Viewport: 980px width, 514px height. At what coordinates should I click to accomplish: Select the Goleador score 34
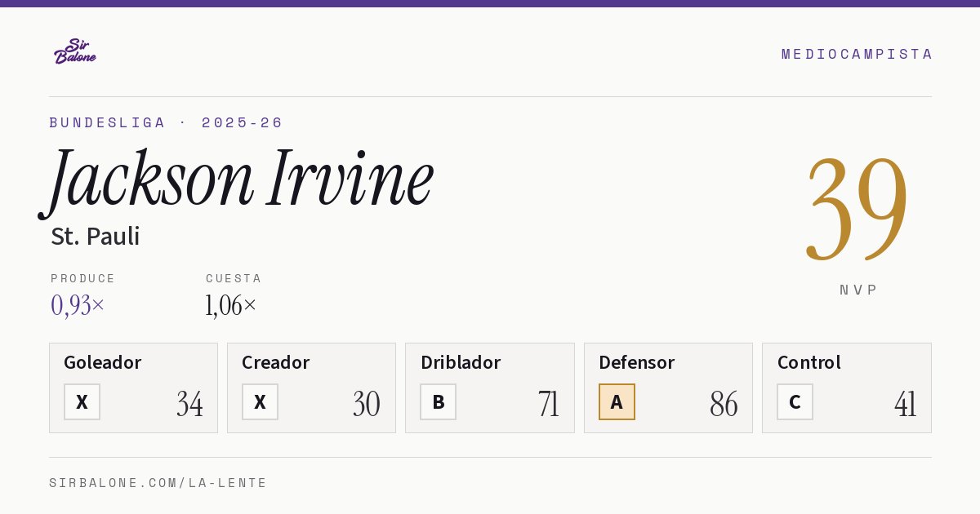(x=189, y=404)
